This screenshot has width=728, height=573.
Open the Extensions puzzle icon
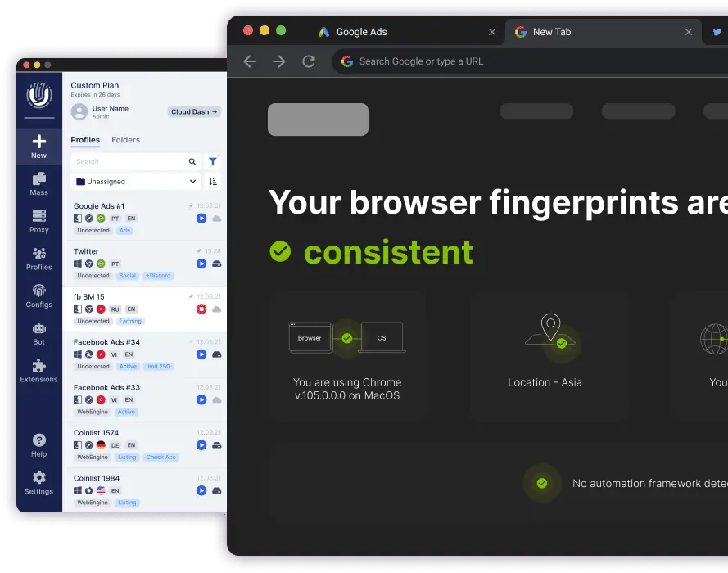pyautogui.click(x=38, y=367)
